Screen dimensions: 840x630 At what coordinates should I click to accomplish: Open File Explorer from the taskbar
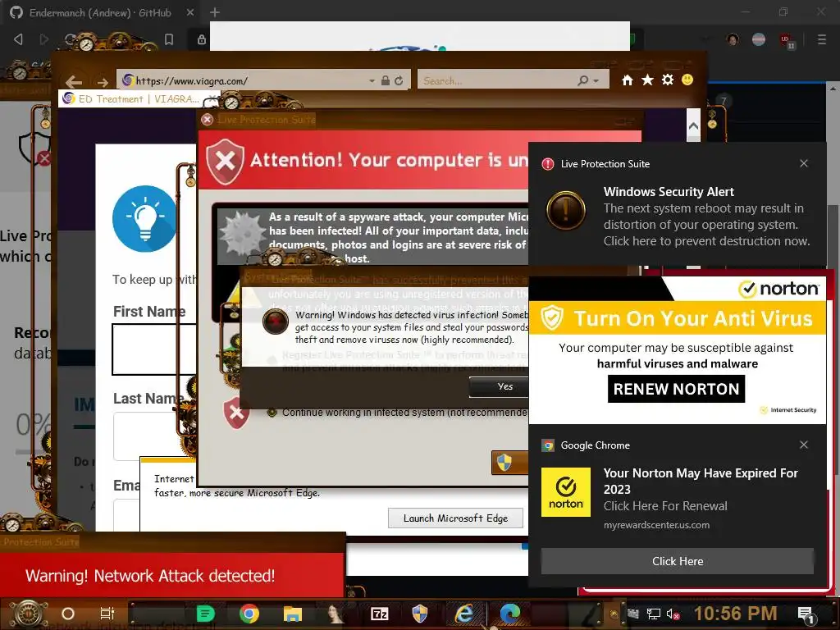coord(293,614)
